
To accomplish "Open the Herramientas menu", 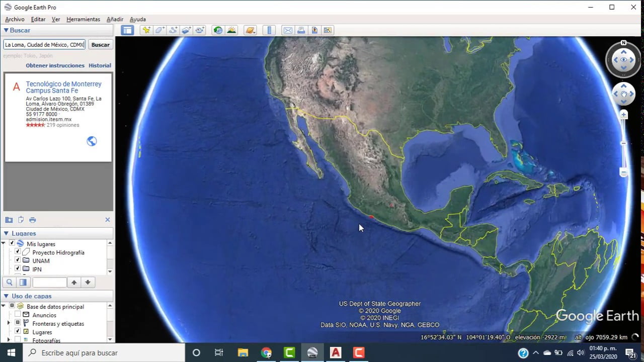I will point(83,19).
